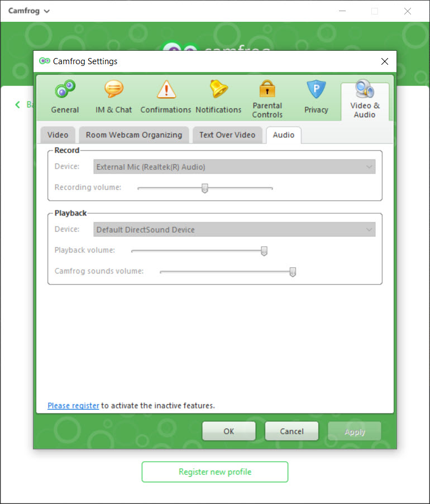The image size is (430, 504).
Task: Click the back arrow in the Camfrog main window
Action: click(18, 104)
